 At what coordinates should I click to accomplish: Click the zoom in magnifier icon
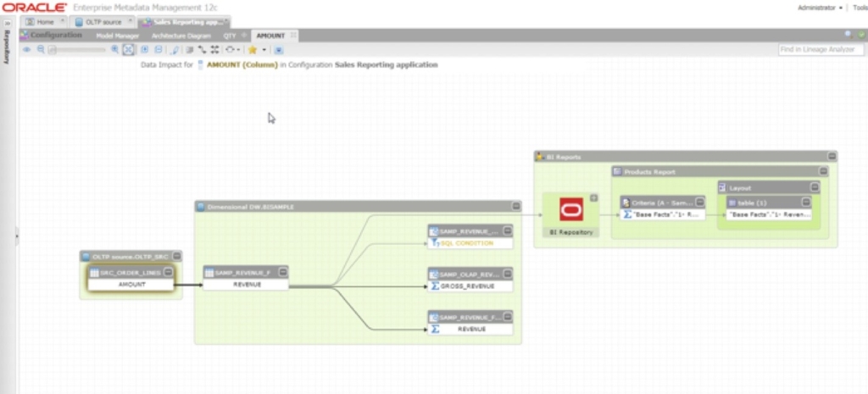(x=114, y=50)
